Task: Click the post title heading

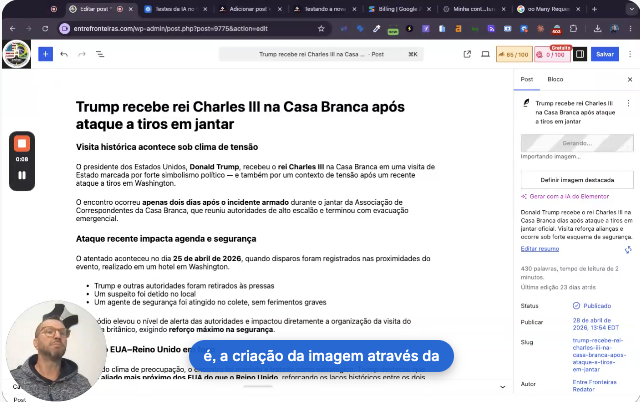Action: pos(240,115)
